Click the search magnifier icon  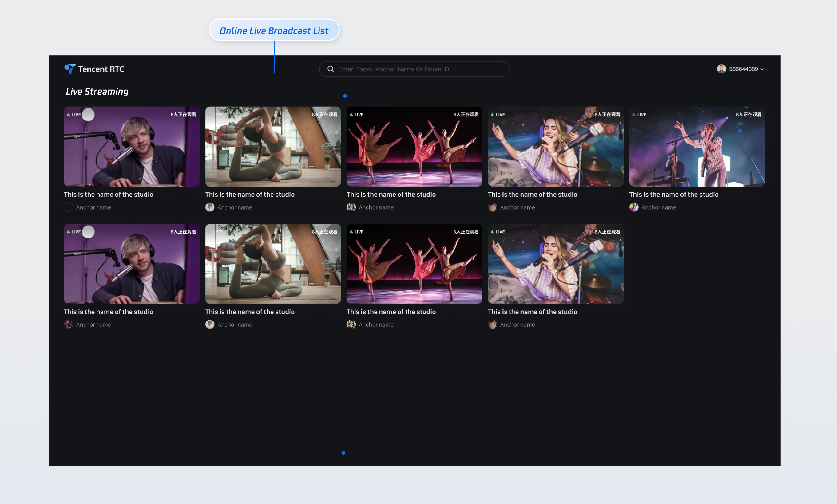331,69
